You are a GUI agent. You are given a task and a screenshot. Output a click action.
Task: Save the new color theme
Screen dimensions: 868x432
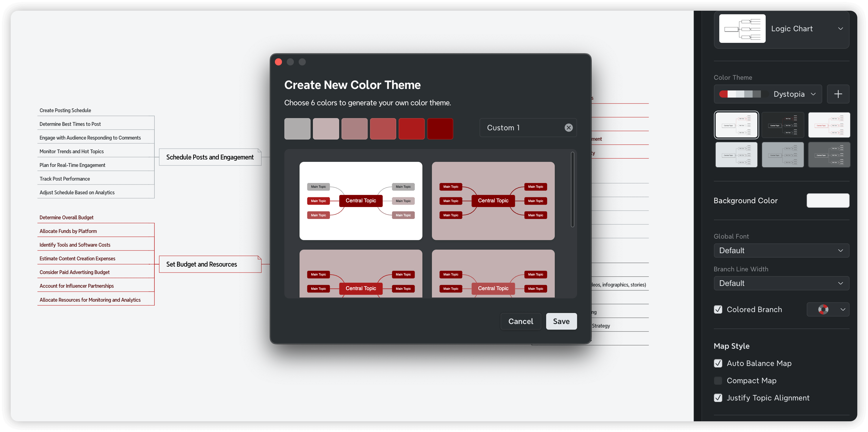[x=561, y=322]
